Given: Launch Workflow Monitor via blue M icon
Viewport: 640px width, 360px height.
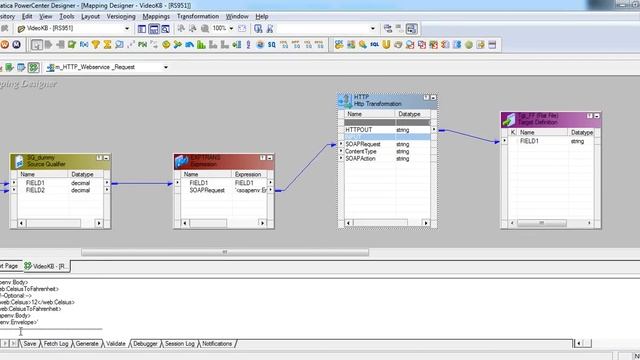Looking at the screenshot, I should click(16, 44).
